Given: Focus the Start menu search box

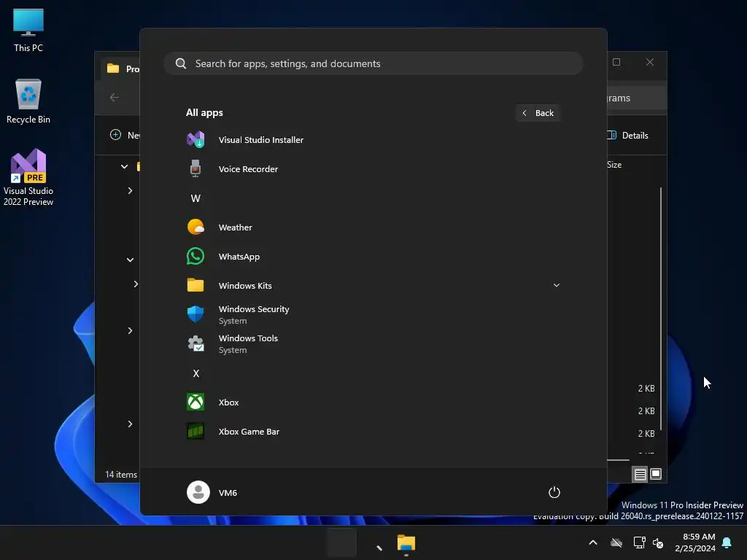Looking at the screenshot, I should [373, 64].
